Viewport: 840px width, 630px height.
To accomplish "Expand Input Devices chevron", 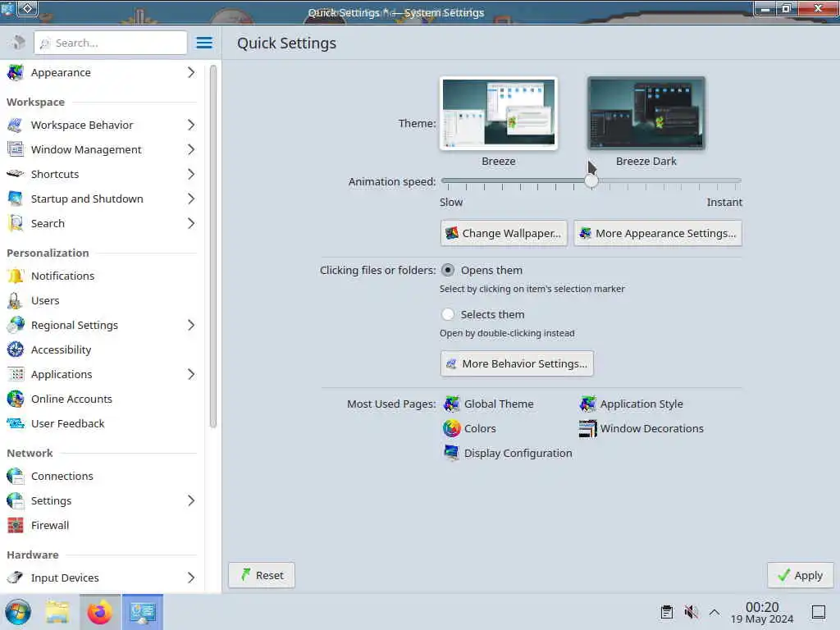I will click(x=191, y=577).
